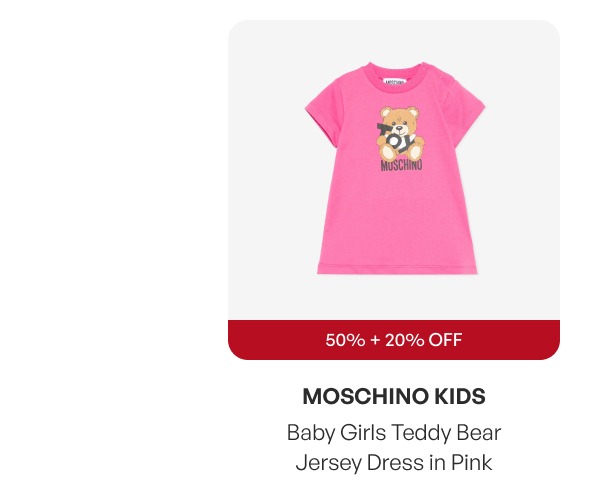This screenshot has width=600, height=500.
Task: Click the teddy bear's face
Action: tap(400, 121)
